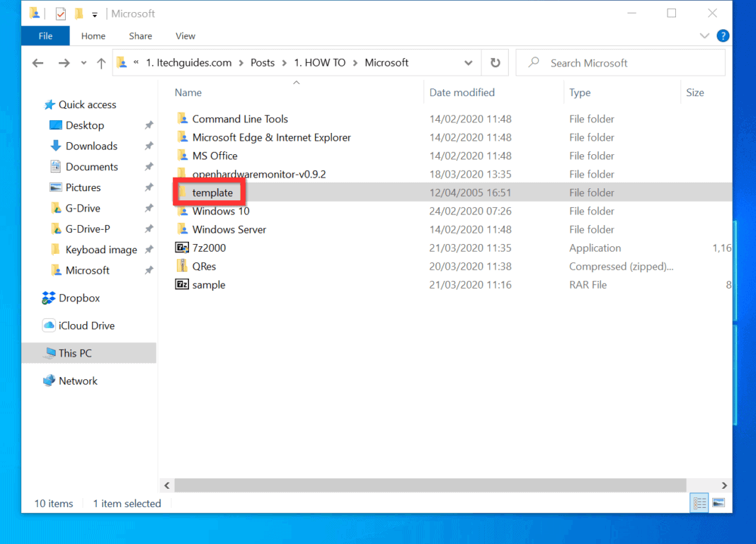Switch to Details view in status bar

(699, 503)
